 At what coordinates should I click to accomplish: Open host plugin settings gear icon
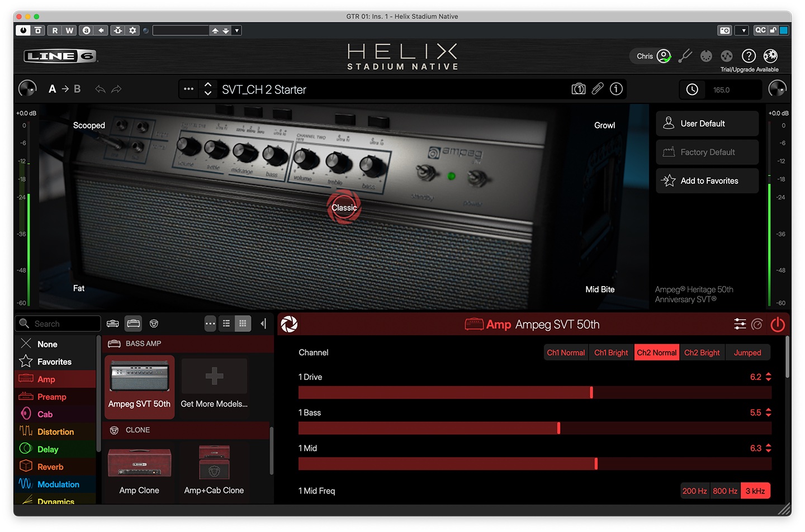tap(132, 30)
